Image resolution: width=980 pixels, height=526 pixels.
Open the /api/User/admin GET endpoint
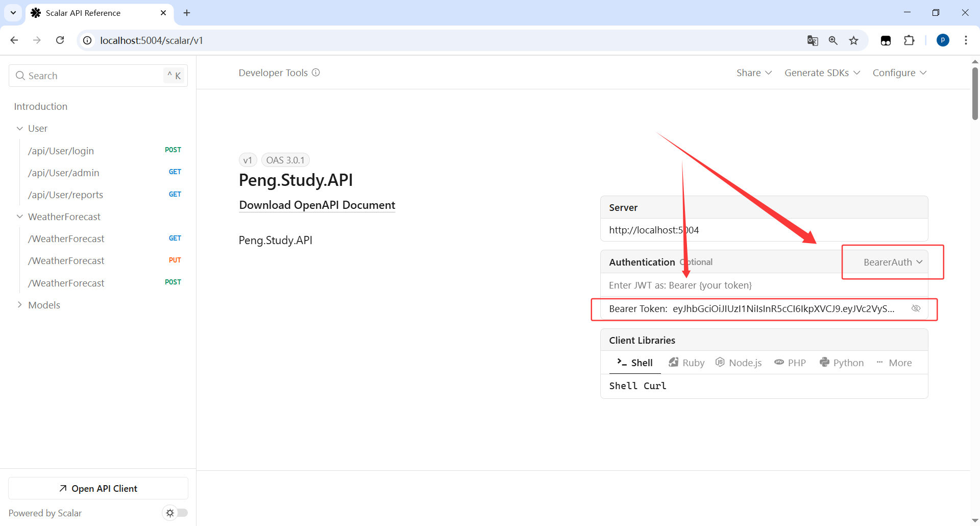point(105,173)
